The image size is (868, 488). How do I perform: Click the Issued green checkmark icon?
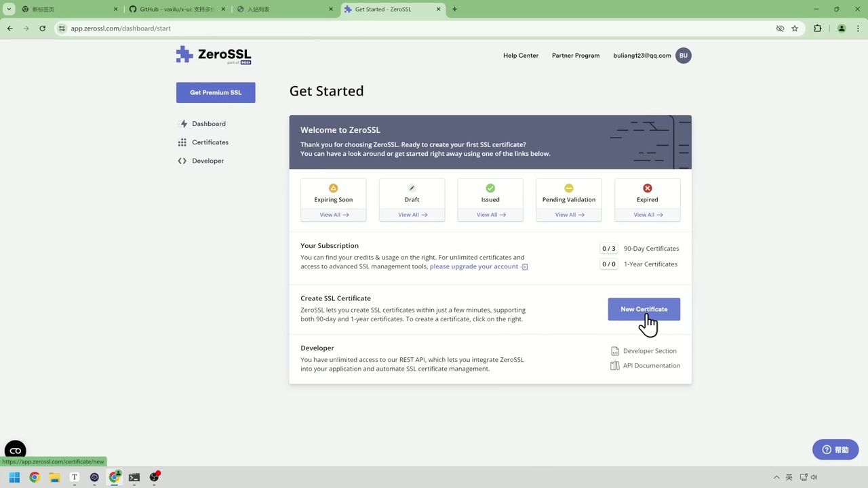point(490,188)
